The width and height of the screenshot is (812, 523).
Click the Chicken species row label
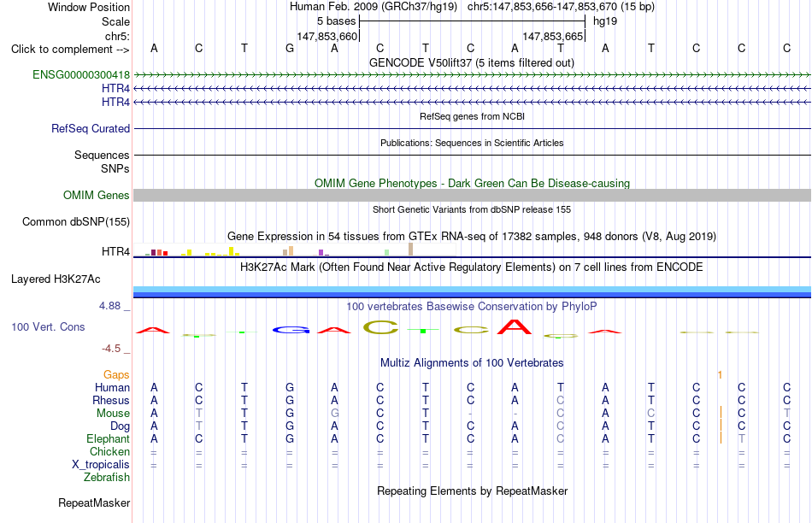[109, 451]
